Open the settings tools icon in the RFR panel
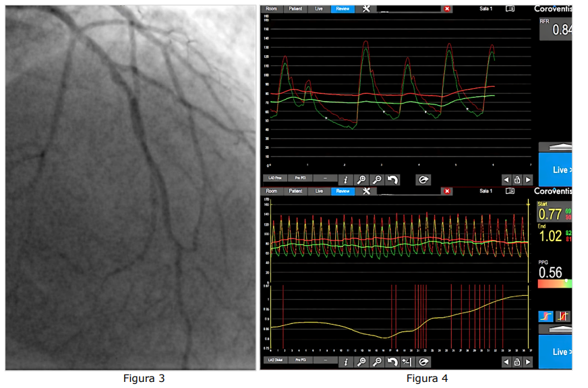Image resolution: width=588 pixels, height=388 pixels. 366,9
